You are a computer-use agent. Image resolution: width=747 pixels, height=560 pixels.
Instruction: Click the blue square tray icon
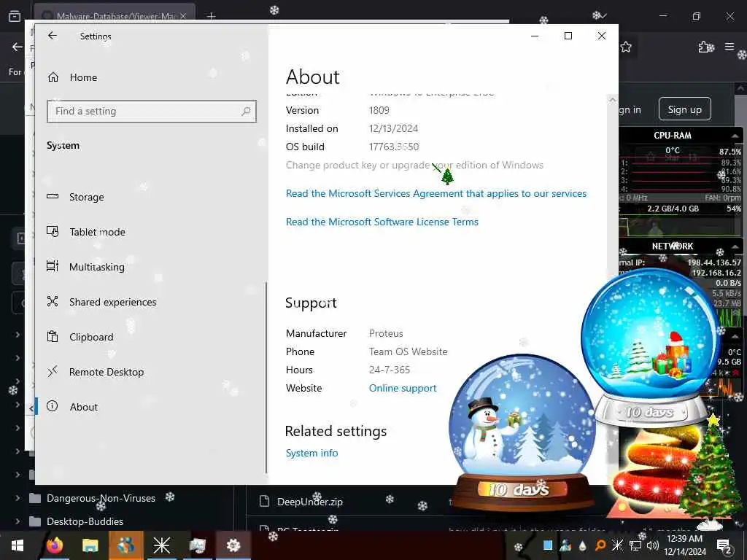548,545
